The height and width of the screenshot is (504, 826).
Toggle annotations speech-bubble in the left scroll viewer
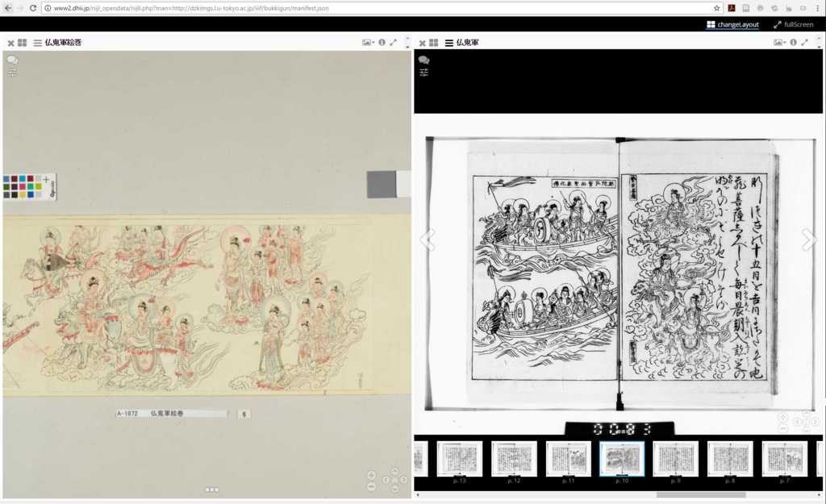(x=12, y=60)
